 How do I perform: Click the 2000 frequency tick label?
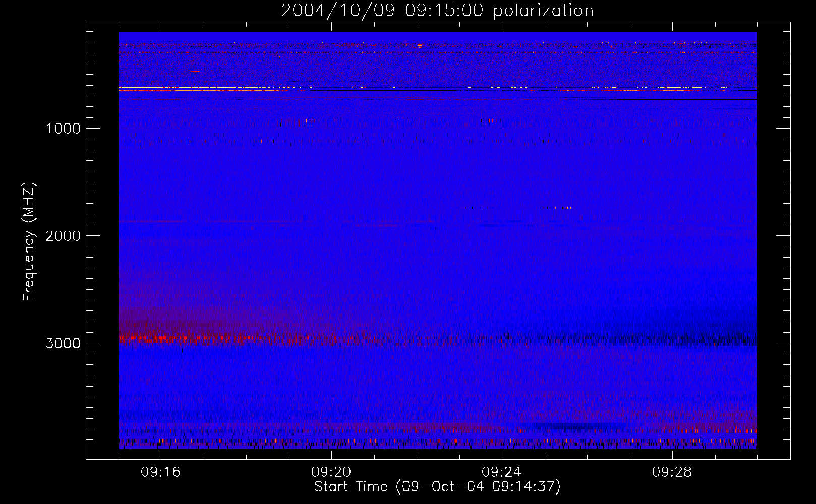coord(63,236)
